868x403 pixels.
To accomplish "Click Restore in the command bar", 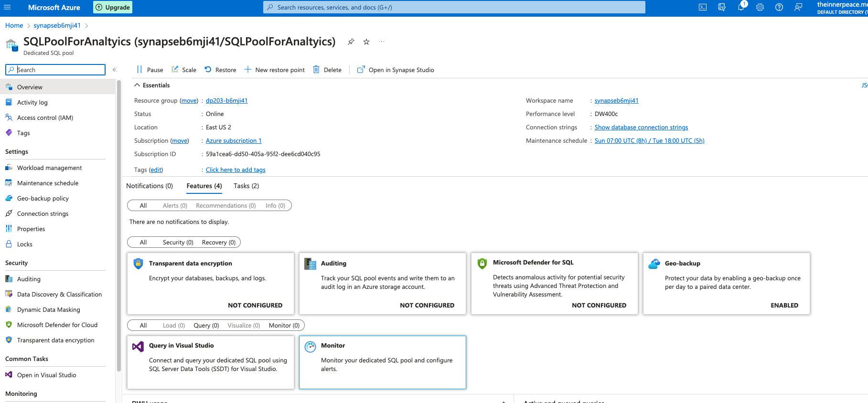I will (220, 70).
